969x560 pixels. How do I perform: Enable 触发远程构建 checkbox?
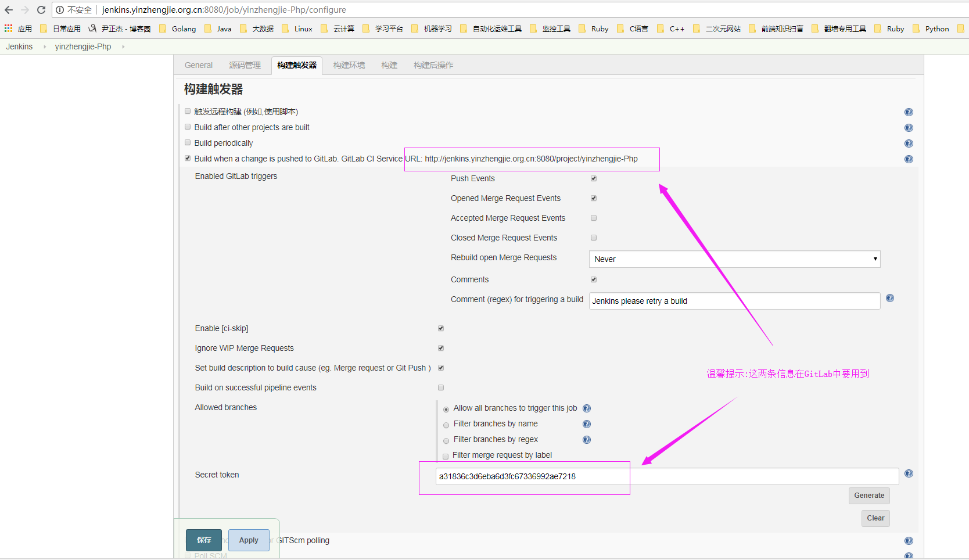(x=188, y=111)
